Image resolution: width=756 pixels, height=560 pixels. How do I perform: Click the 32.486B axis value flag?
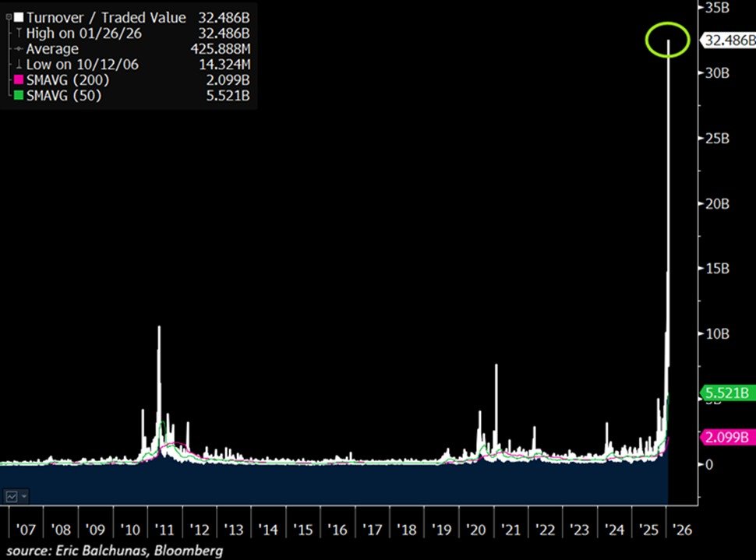coord(729,40)
